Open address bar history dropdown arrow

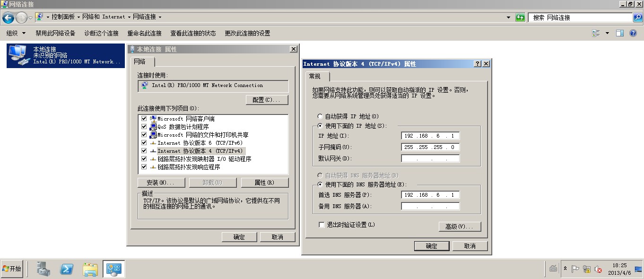[x=509, y=17]
